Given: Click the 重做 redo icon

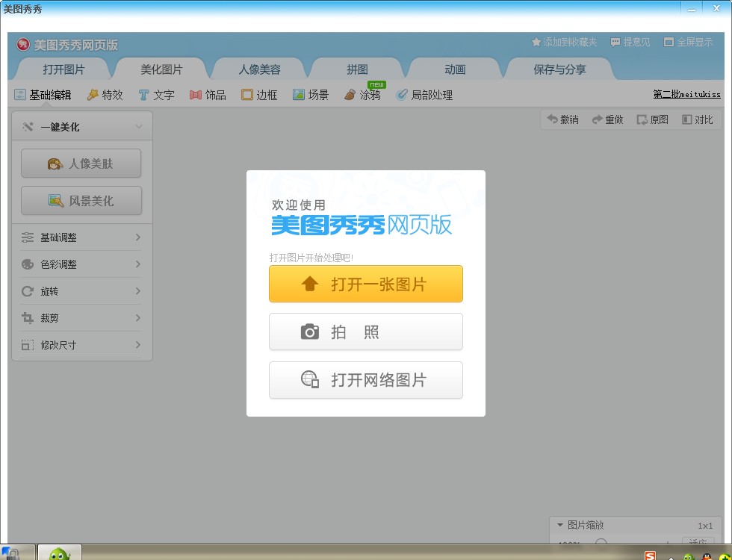Looking at the screenshot, I should pyautogui.click(x=598, y=119).
